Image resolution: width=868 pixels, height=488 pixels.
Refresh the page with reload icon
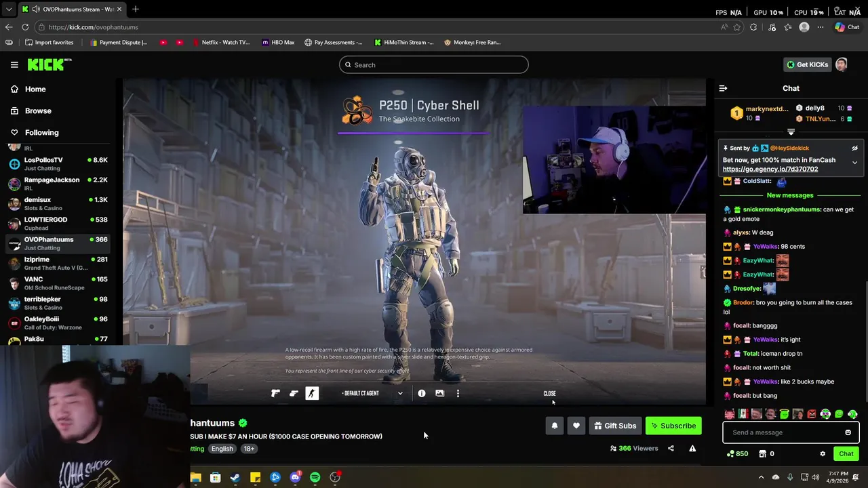pyautogui.click(x=25, y=27)
